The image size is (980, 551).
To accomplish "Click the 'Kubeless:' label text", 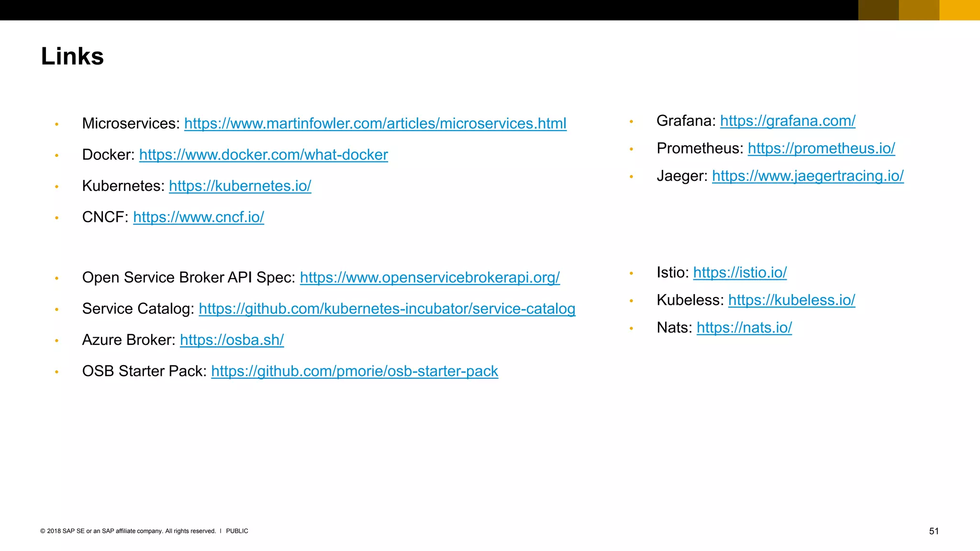I will tap(690, 300).
